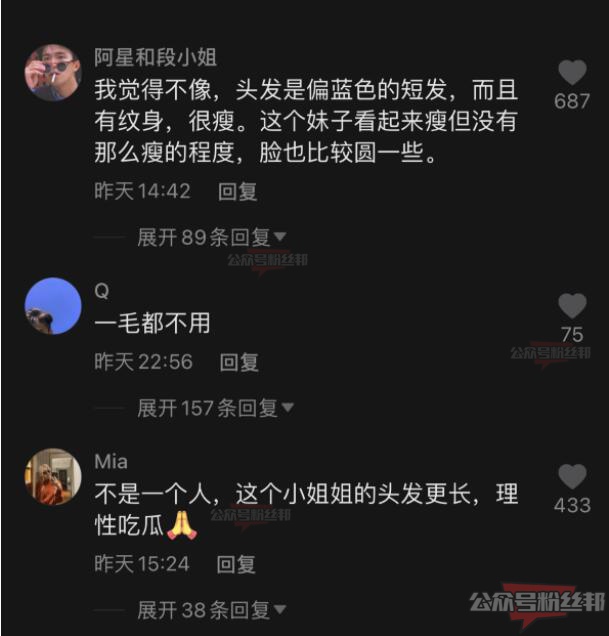Viewport: 609px width, 636px height.
Task: Open username 阿星和段小姐
Action: pos(155,57)
